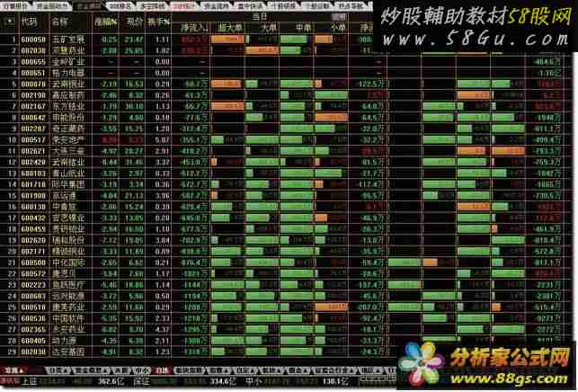Click the orange 小单 bar for 申能股份
This screenshot has width=578, height=392.
tap(332, 117)
